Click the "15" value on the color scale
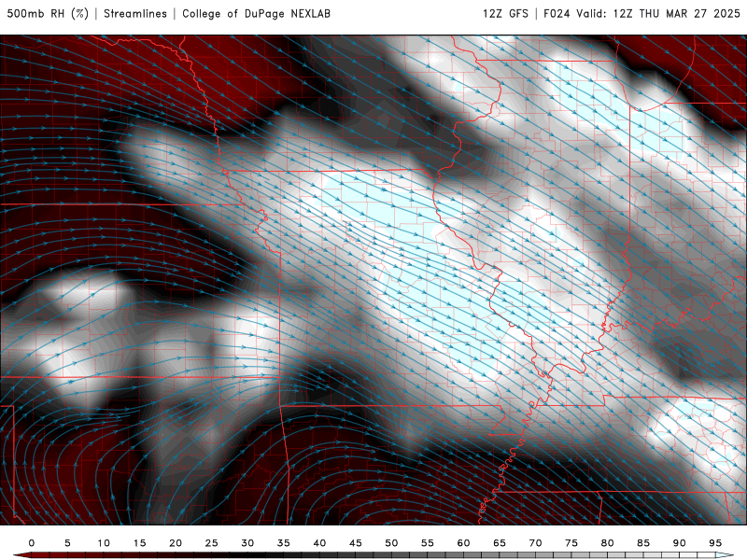This screenshot has width=747, height=560. click(139, 543)
